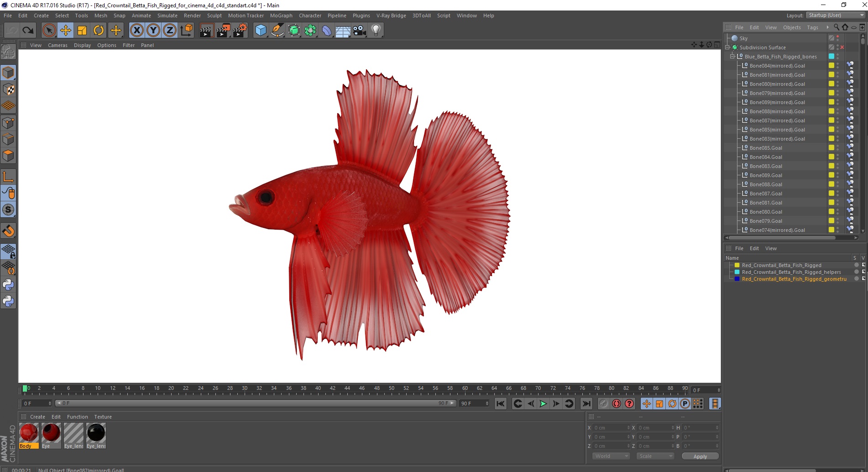Go to end of animation
Screen dimensions: 868x472
(586, 404)
